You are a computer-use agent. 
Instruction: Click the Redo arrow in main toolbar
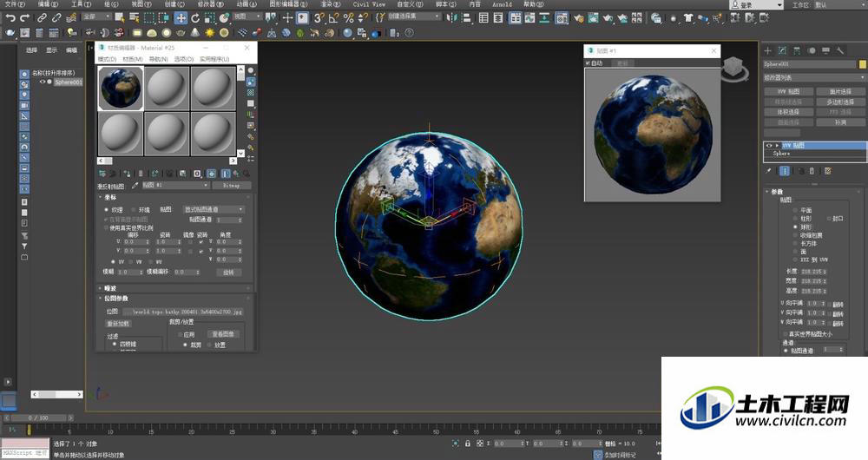(x=24, y=17)
